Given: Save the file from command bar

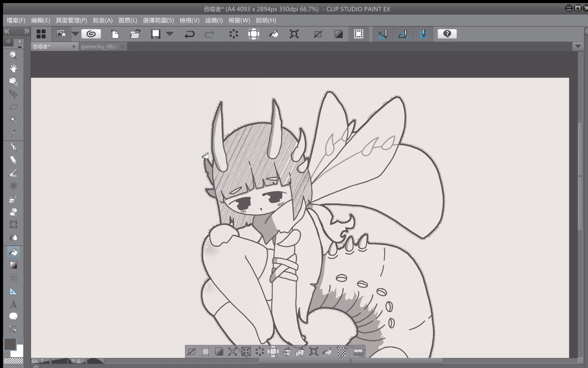Looking at the screenshot, I should pyautogui.click(x=155, y=34).
